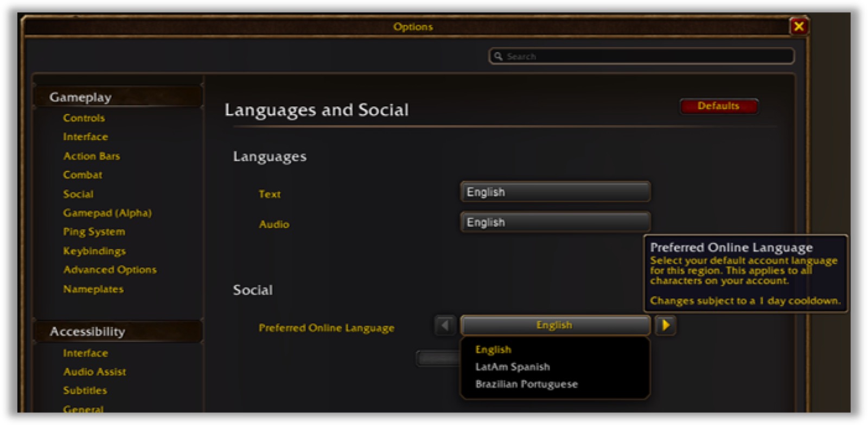
Task: Choose LatAm Spanish from the language list
Action: (513, 367)
